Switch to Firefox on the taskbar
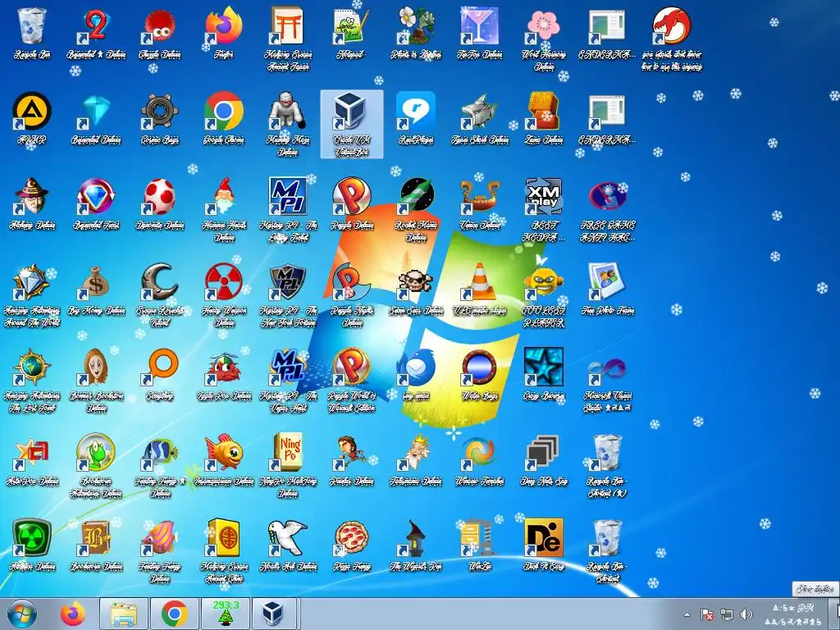The image size is (840, 630). coord(73,614)
